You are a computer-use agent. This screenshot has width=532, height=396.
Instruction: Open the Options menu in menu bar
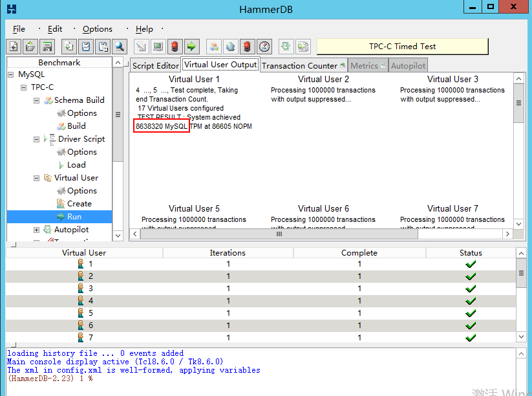(x=97, y=29)
